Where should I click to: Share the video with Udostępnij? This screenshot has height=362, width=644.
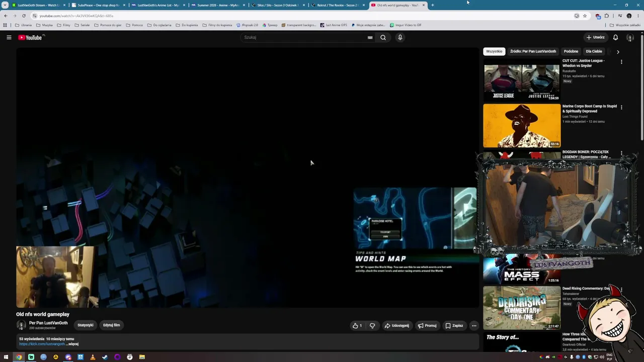[396, 325]
